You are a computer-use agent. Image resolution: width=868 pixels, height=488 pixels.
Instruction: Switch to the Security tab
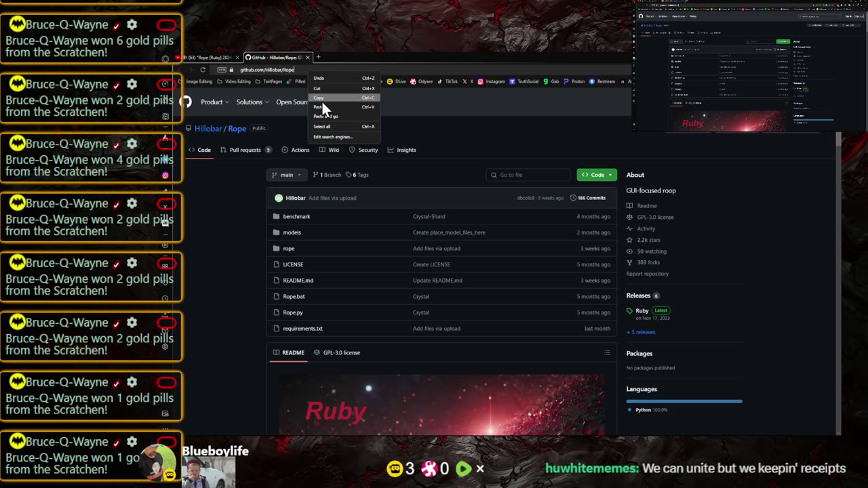pos(363,150)
